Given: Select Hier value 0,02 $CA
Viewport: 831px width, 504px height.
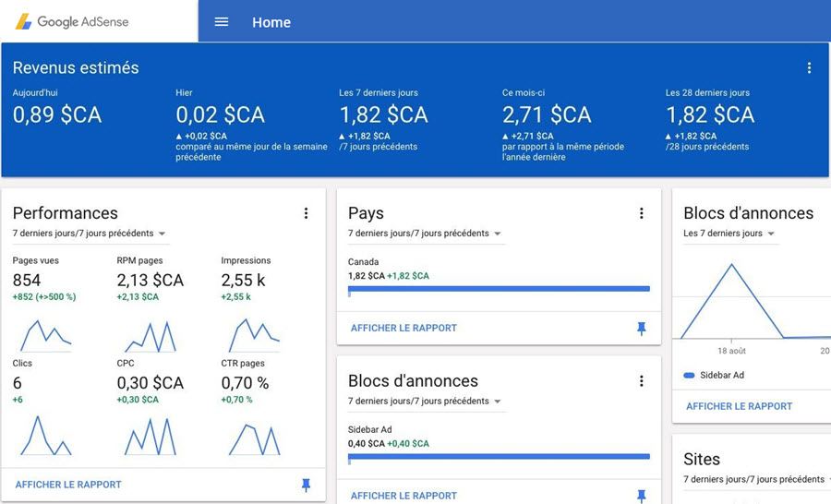Looking at the screenshot, I should (x=220, y=115).
